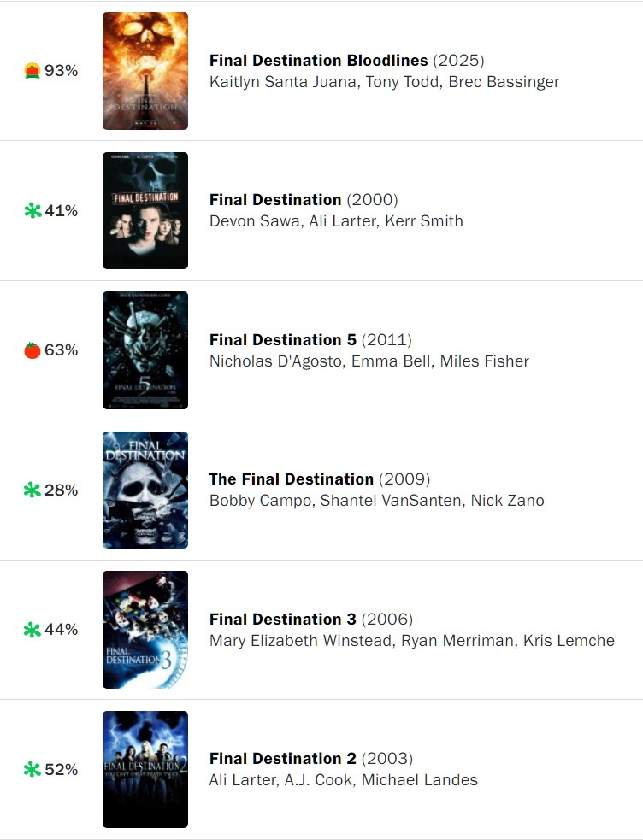Select the Final Destination 3 poster thumbnail
Image resolution: width=643 pixels, height=840 pixels.
(x=145, y=630)
